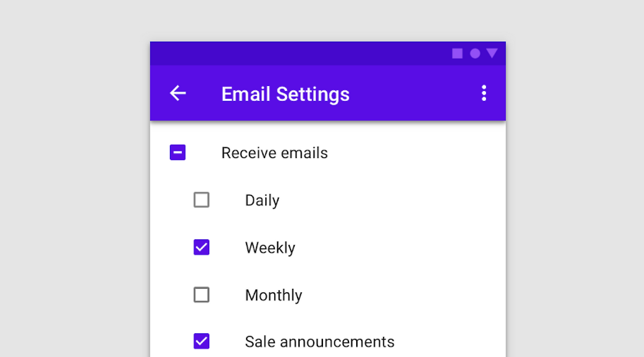Viewport: 644px width, 357px height.
Task: Click the indeterminate Receive emails checkbox icon
Action: (x=178, y=152)
